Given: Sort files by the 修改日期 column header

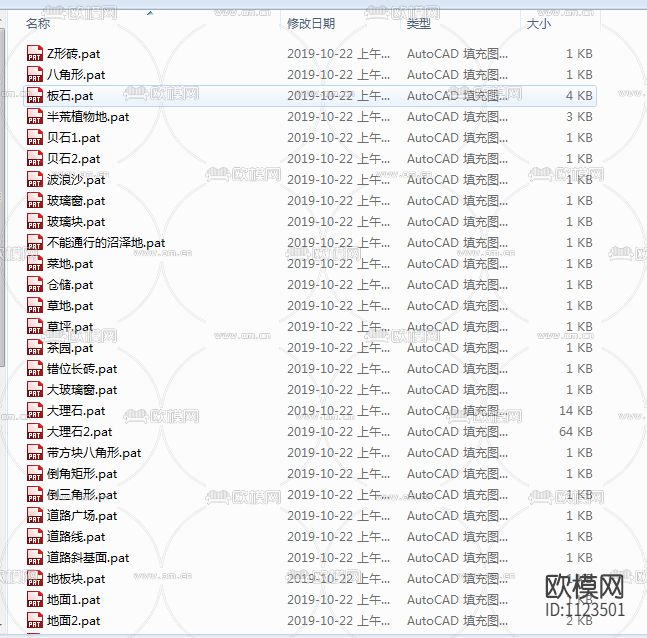Looking at the screenshot, I should pos(311,24).
